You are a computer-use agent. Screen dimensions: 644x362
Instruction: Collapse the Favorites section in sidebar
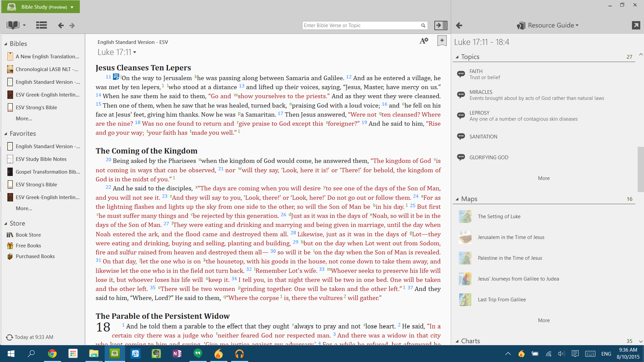point(5,134)
